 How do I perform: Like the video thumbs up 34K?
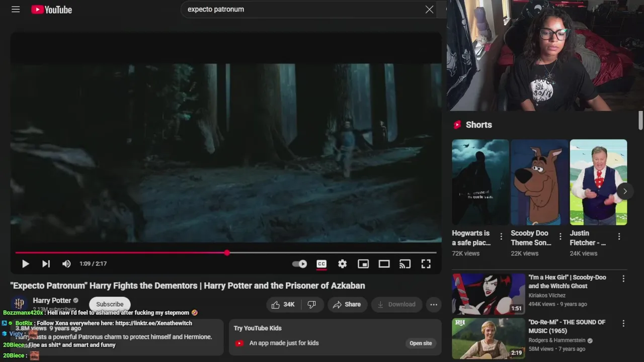tap(283, 304)
